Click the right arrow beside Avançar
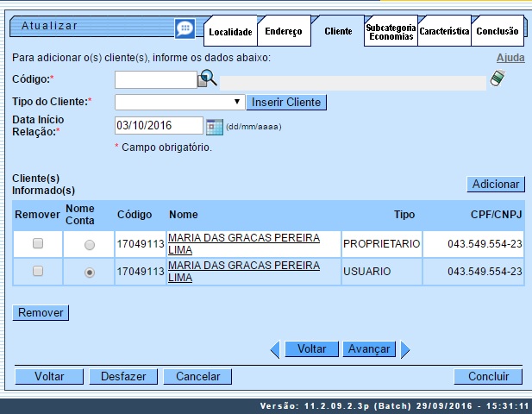 click(x=405, y=349)
